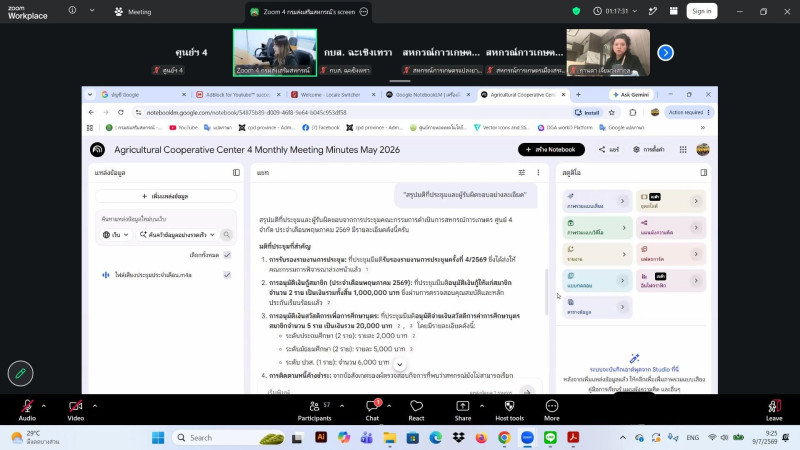Click the NotebookLM logo icon
The image size is (800, 450).
click(x=97, y=149)
